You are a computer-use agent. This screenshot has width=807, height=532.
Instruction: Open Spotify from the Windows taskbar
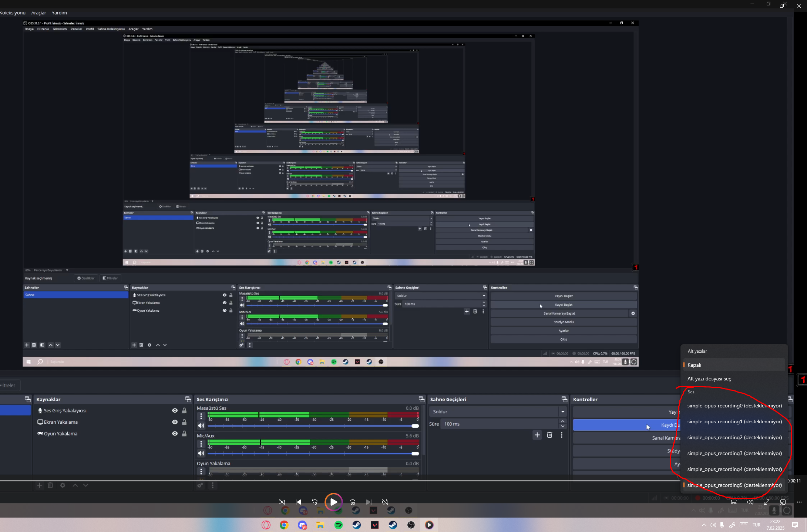coord(338,525)
